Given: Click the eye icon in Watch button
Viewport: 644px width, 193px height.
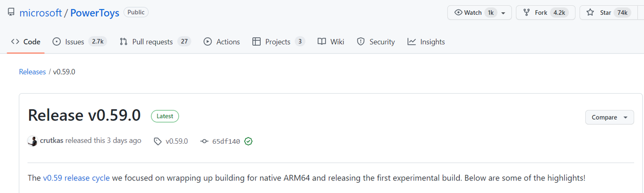Looking at the screenshot, I should 458,13.
